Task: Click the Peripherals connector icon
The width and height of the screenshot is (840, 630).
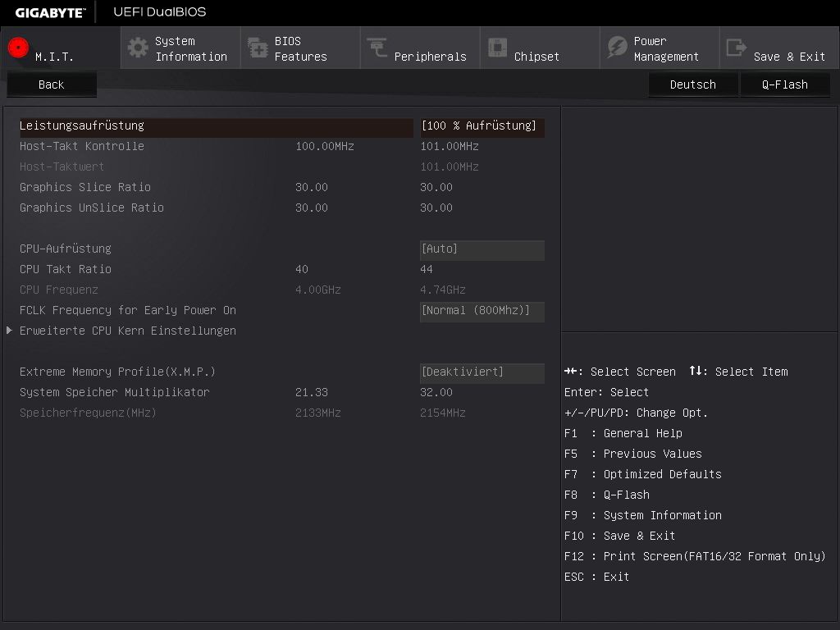Action: (x=377, y=48)
